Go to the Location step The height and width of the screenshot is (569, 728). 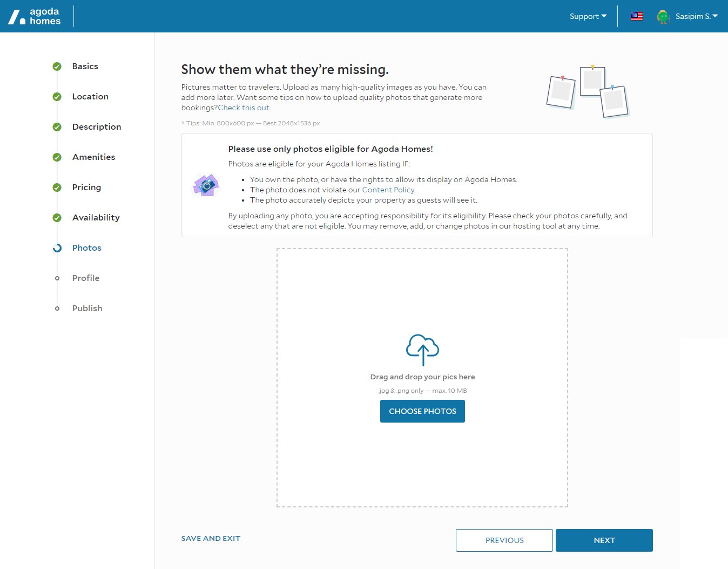point(90,97)
